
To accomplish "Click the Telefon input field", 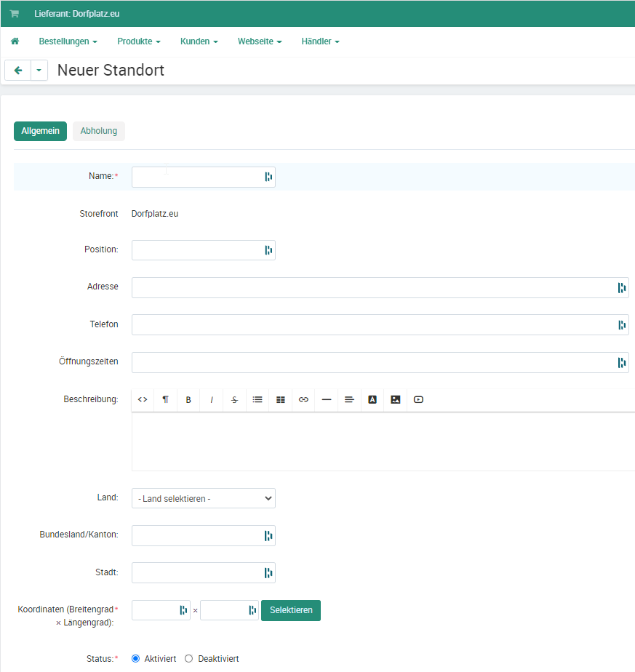I will [x=380, y=325].
